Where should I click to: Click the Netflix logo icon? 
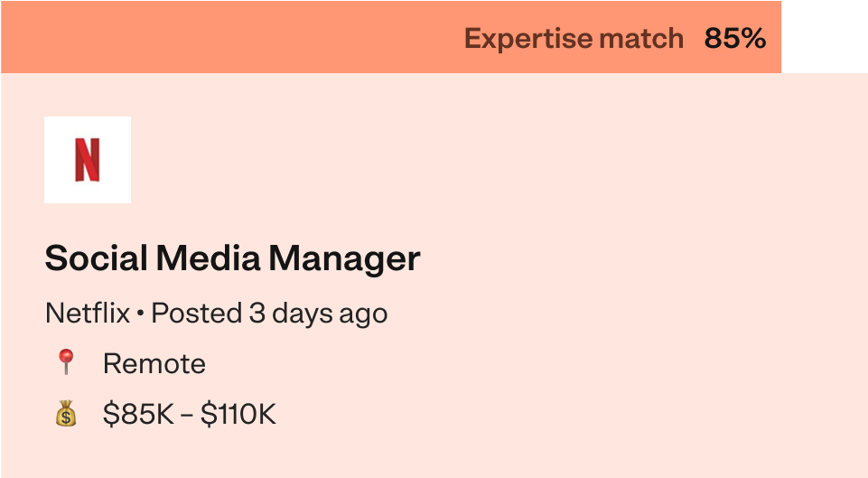(88, 160)
